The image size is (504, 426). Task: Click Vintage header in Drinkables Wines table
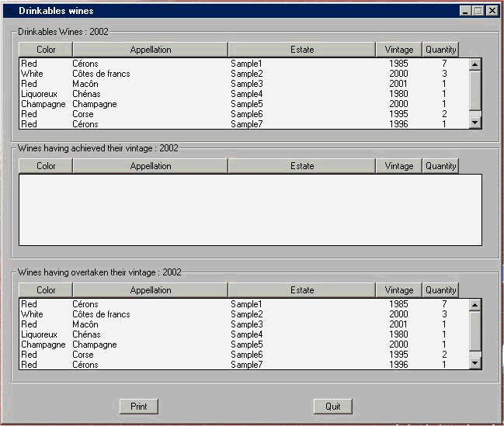[399, 50]
